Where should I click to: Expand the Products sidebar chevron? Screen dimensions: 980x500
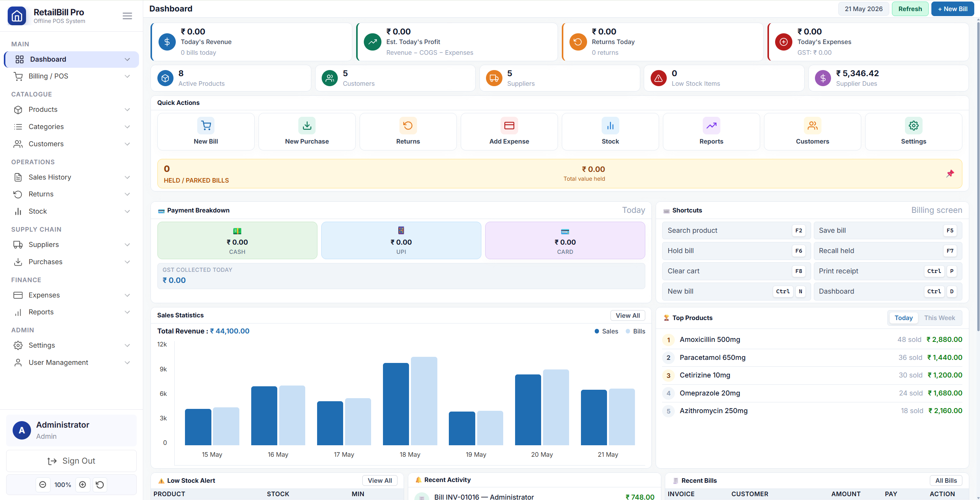tap(127, 109)
